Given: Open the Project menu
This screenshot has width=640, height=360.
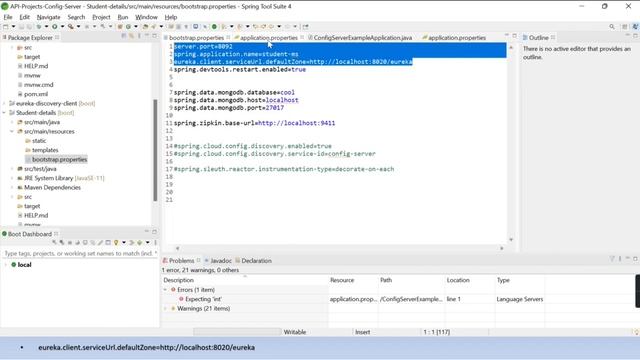Looking at the screenshot, I should [x=101, y=17].
